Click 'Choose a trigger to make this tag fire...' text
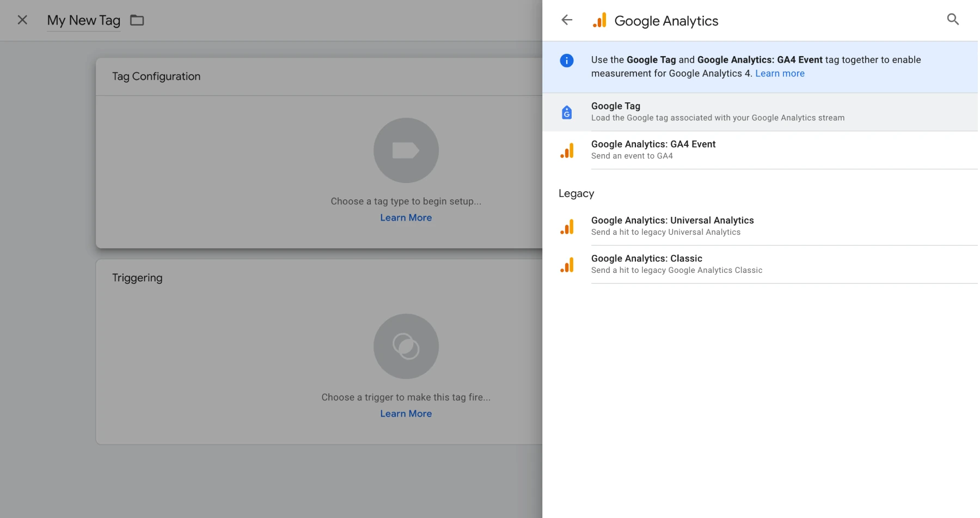Screen dimensions: 980x518 point(406,397)
